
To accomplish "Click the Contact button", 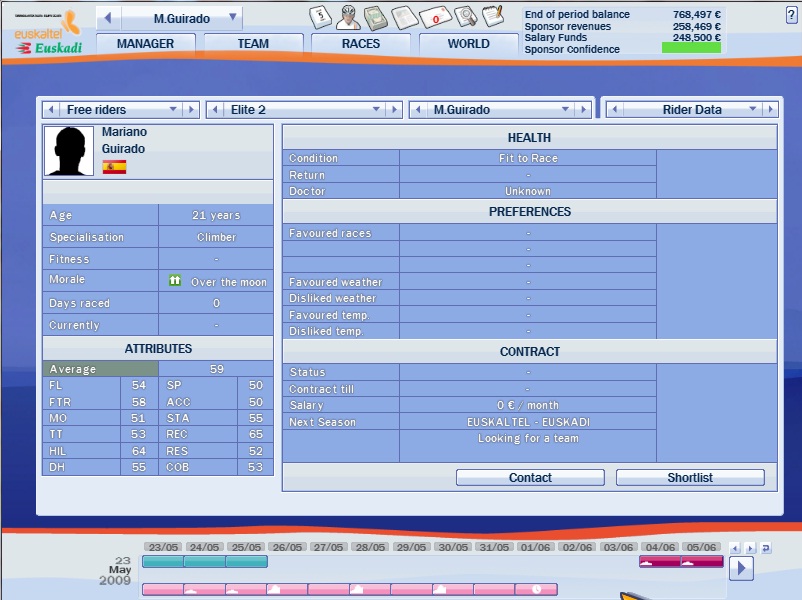I will click(x=530, y=478).
